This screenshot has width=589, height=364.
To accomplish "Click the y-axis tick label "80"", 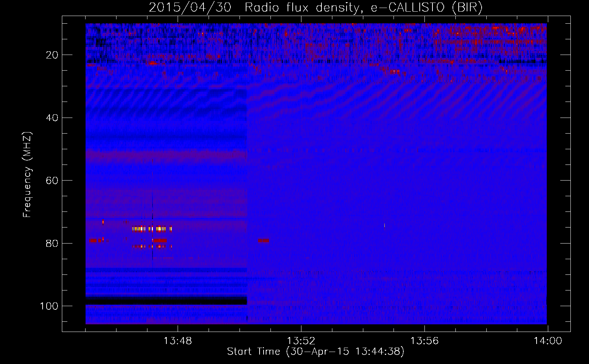I will click(x=52, y=243).
